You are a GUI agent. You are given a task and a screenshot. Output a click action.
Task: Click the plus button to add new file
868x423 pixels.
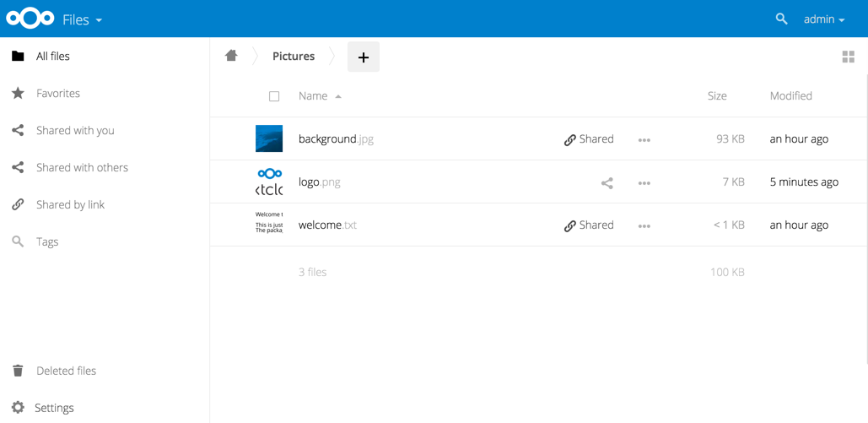[x=363, y=57]
